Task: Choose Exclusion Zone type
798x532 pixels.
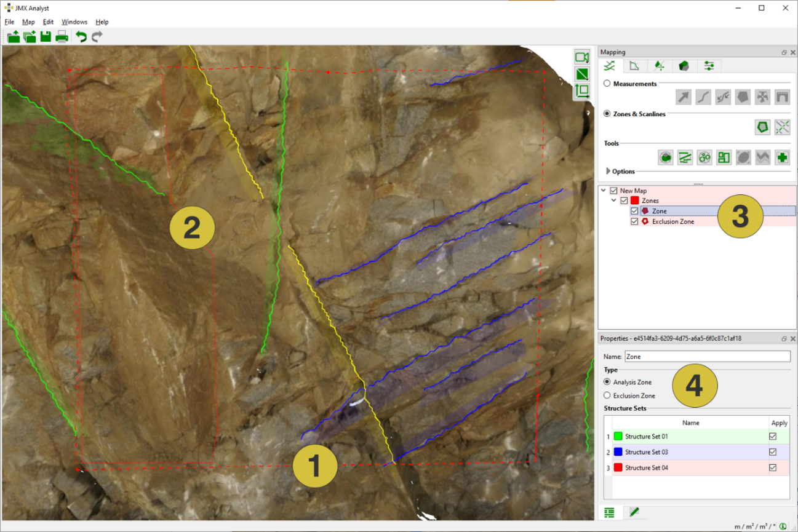Action: [607, 395]
